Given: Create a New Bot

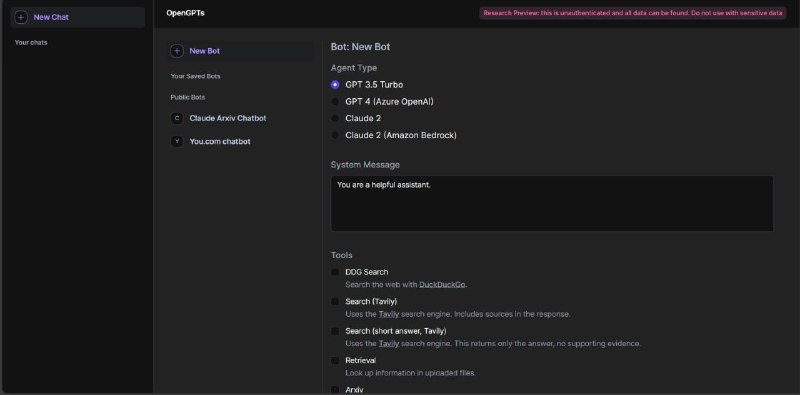Looking at the screenshot, I should point(241,51).
